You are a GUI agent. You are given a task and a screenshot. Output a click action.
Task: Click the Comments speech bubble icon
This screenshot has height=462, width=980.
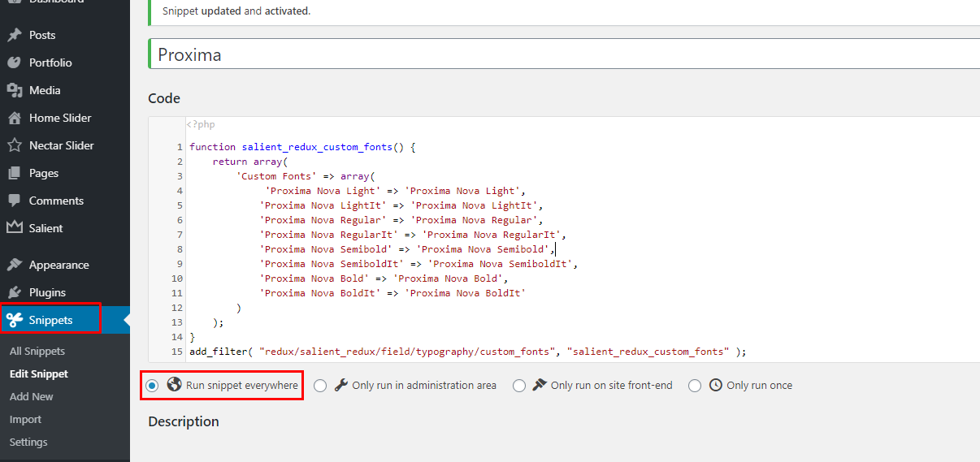click(14, 201)
